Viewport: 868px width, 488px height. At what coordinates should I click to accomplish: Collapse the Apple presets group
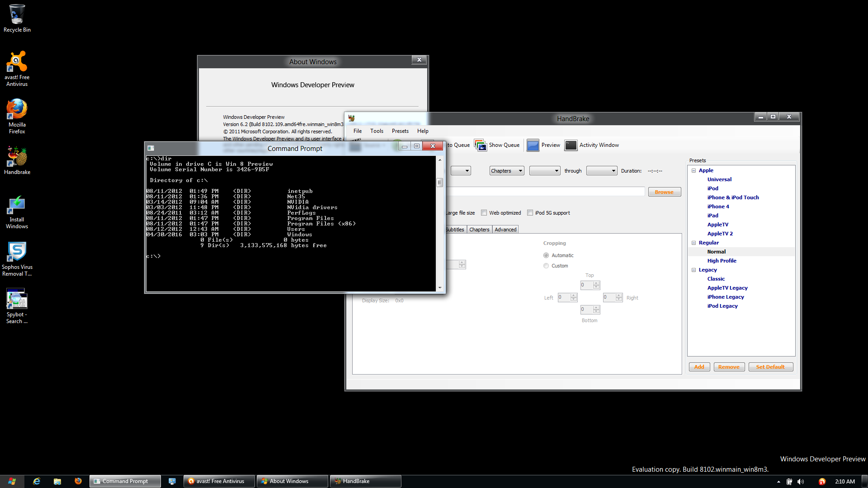[x=693, y=170]
